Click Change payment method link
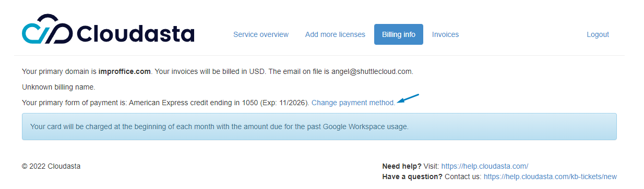 pyautogui.click(x=353, y=103)
